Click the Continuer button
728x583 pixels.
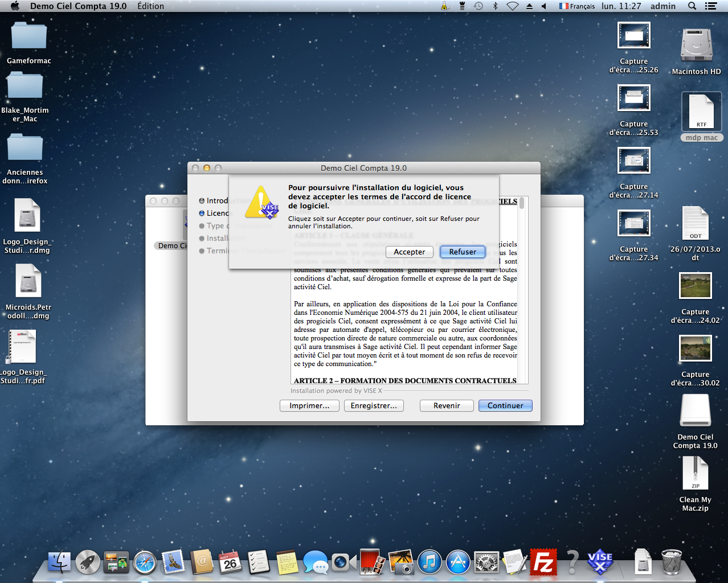[505, 405]
